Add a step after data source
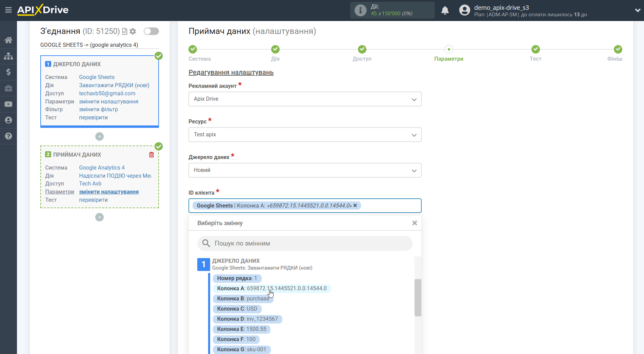The height and width of the screenshot is (354, 644). (99, 136)
